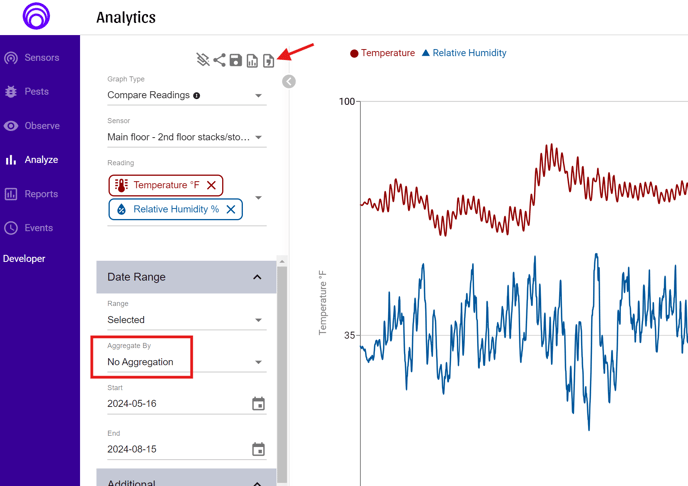Open the End date calendar icon

click(258, 449)
